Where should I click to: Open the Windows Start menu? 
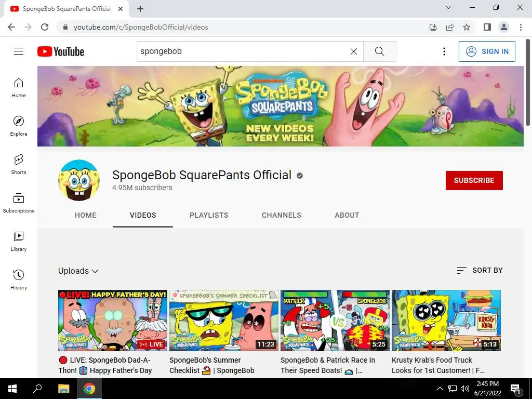coord(12,389)
